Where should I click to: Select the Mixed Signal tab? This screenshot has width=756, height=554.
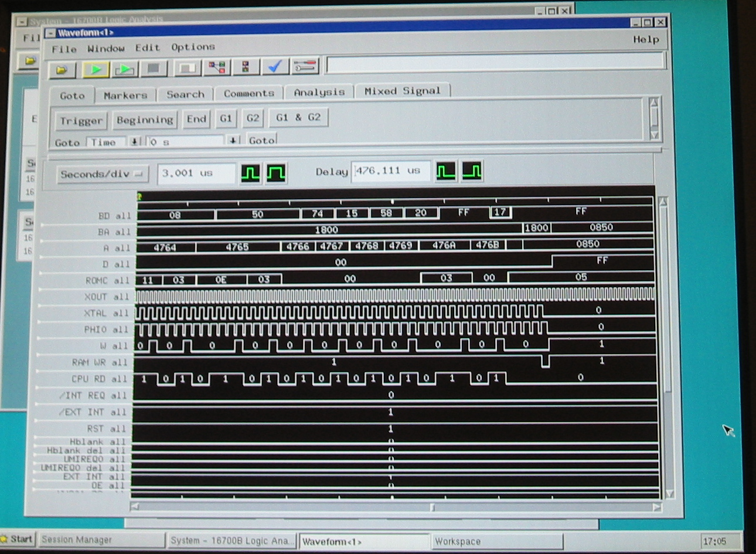point(402,91)
